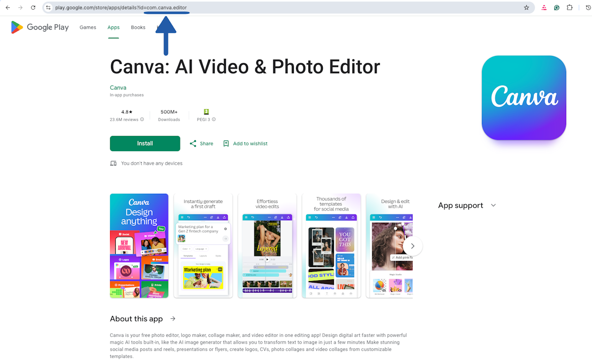592x364 pixels.
Task: Click the '500M+' downloads figure
Action: (x=169, y=112)
